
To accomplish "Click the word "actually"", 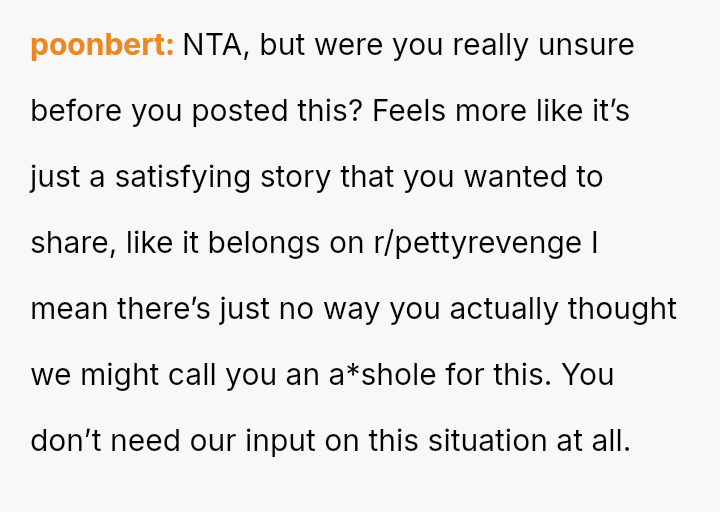I will (x=505, y=309).
